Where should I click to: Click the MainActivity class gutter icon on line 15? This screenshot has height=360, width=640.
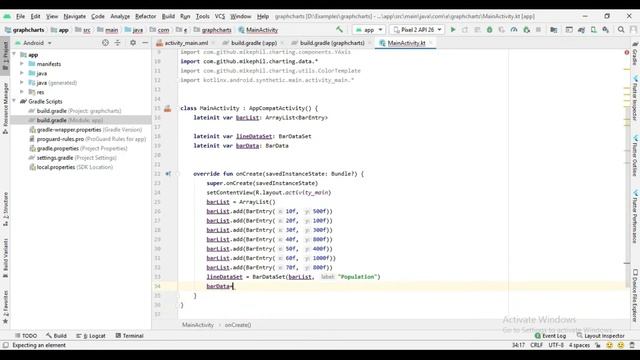coord(167,108)
